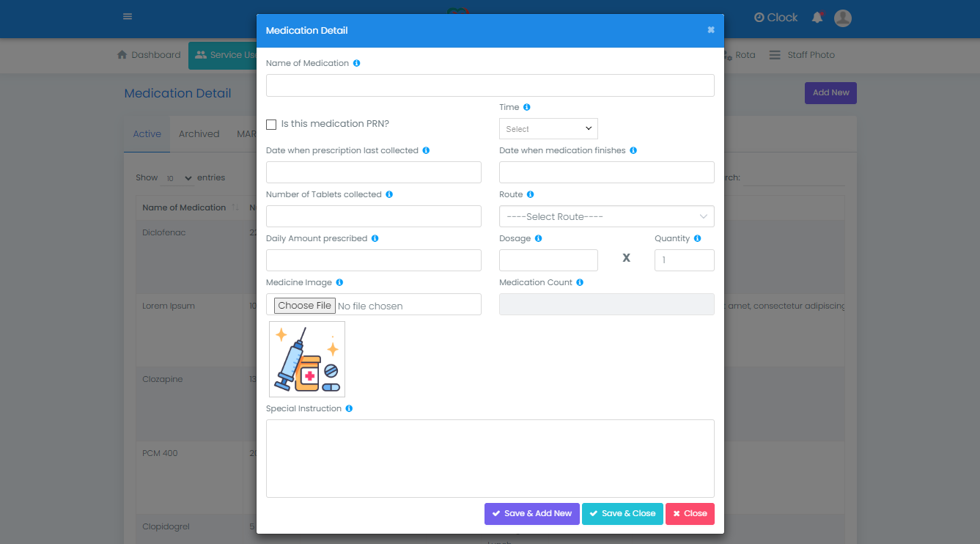The image size is (980, 544).
Task: Click info icon beside Special Instruction
Action: click(349, 409)
